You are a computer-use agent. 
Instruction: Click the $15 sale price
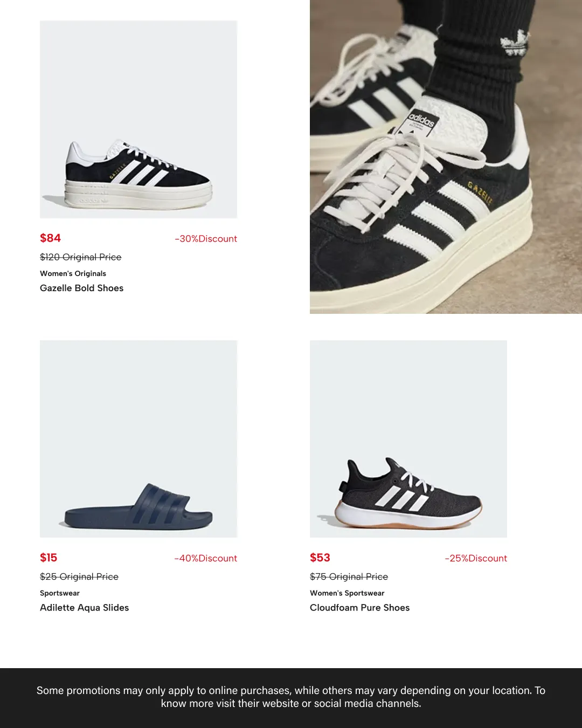point(48,558)
